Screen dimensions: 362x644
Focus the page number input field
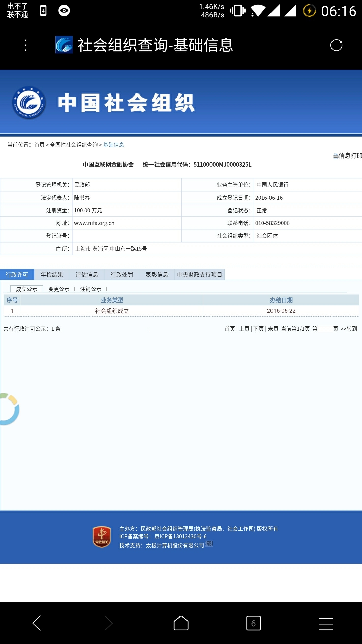pyautogui.click(x=325, y=329)
